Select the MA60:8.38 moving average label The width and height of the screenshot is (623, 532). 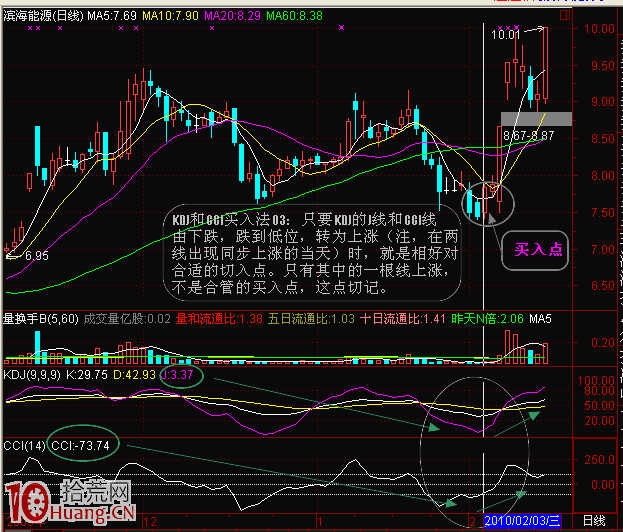tap(294, 16)
